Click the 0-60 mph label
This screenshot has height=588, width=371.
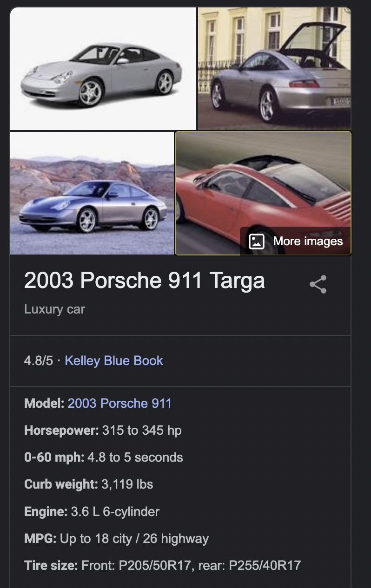[54, 457]
